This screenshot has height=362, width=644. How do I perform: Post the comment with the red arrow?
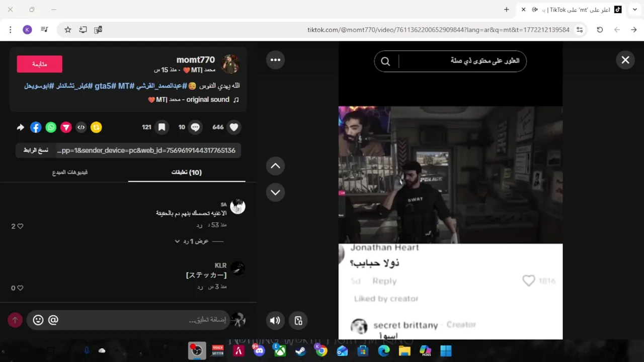(15, 320)
